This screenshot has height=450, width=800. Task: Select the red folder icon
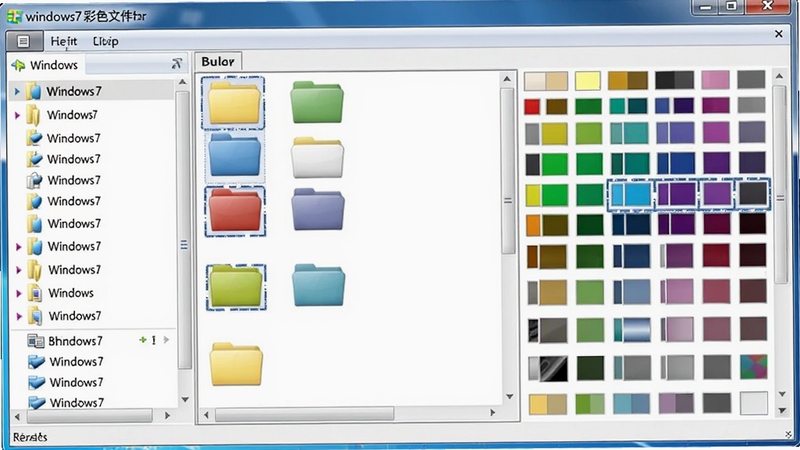tap(235, 210)
